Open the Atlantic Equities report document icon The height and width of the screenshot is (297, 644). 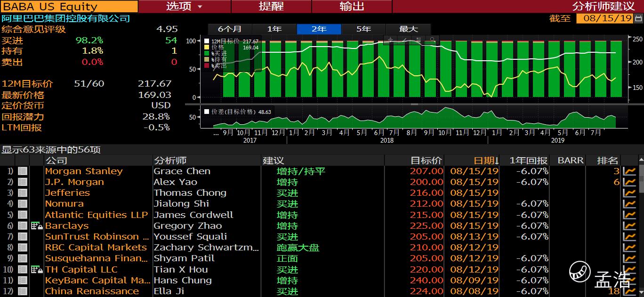23,215
